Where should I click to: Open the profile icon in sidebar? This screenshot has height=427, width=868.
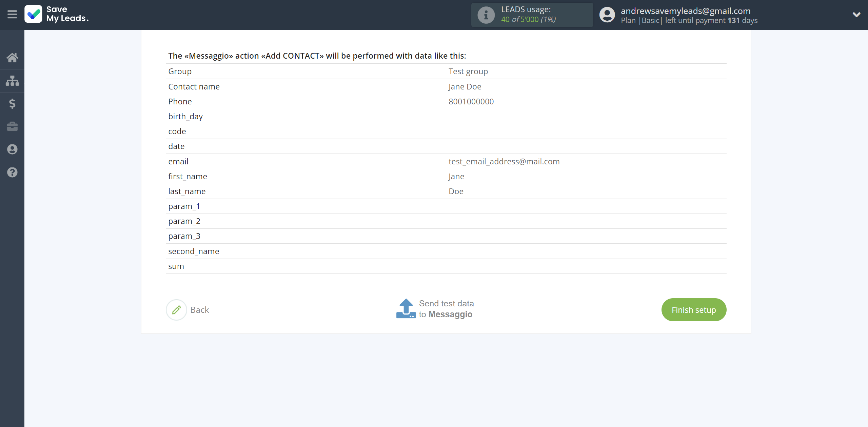pyautogui.click(x=12, y=149)
